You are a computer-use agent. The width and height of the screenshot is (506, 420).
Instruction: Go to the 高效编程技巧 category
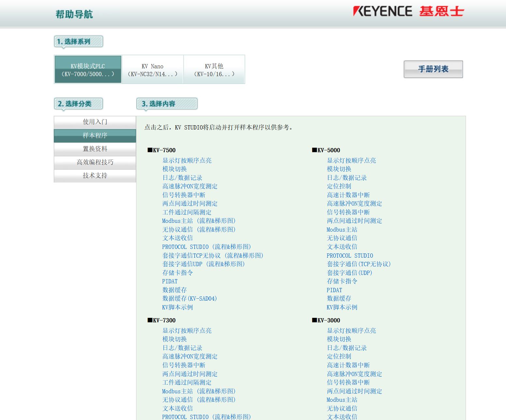coord(95,162)
